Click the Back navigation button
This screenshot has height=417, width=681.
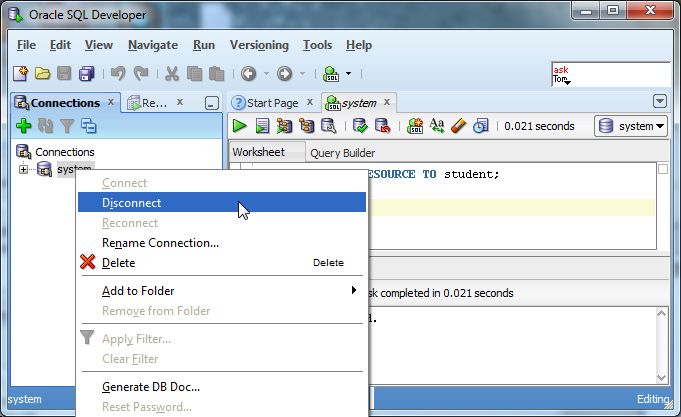pos(248,74)
